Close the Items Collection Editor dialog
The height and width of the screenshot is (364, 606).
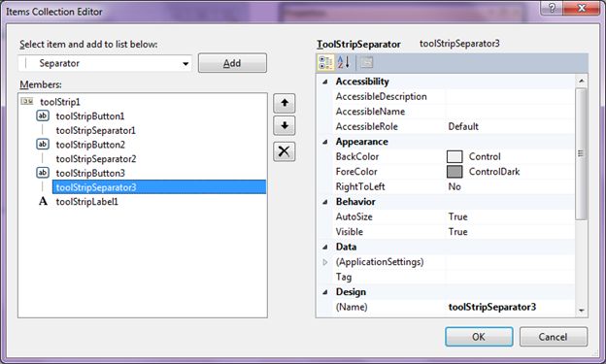tap(582, 8)
